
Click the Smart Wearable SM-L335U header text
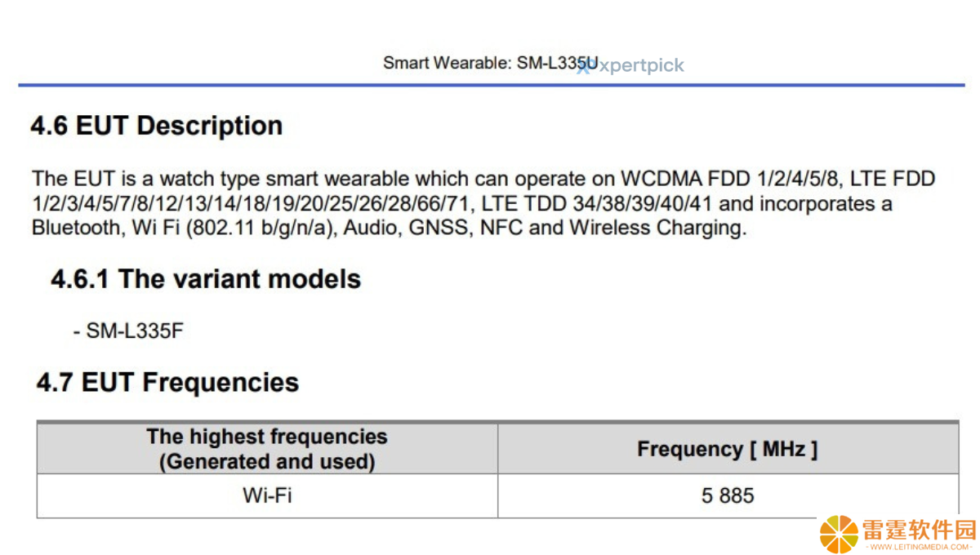[x=490, y=63]
